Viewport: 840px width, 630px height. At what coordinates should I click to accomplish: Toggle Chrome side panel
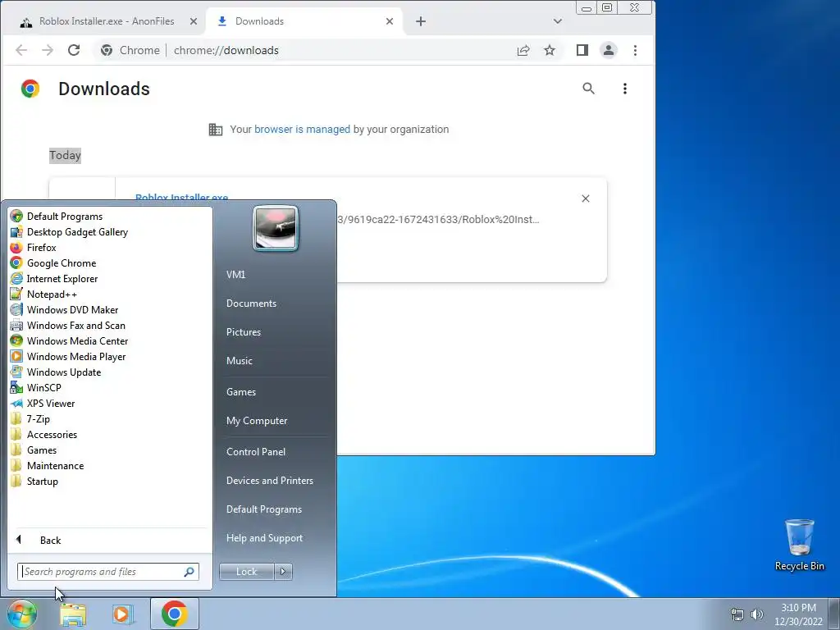[x=582, y=50]
